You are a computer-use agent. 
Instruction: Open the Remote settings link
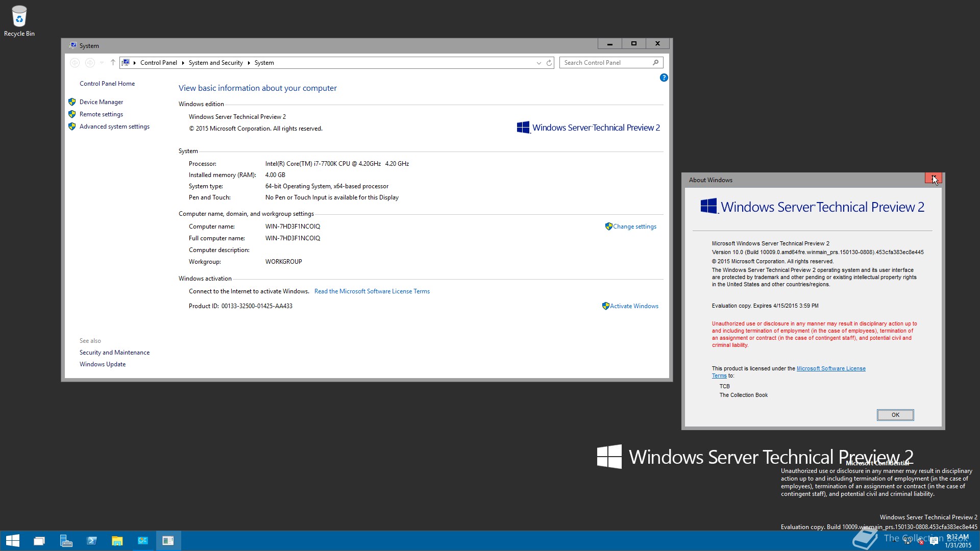point(101,114)
